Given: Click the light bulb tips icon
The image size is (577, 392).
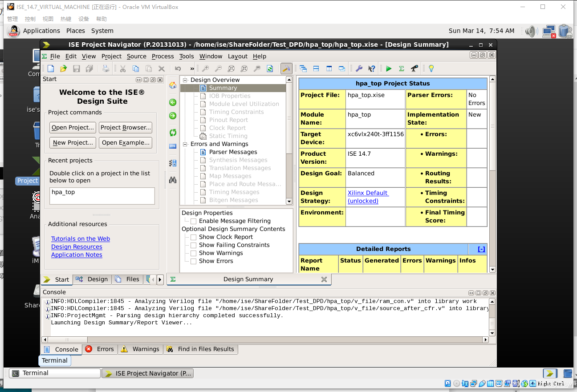Looking at the screenshot, I should (431, 69).
